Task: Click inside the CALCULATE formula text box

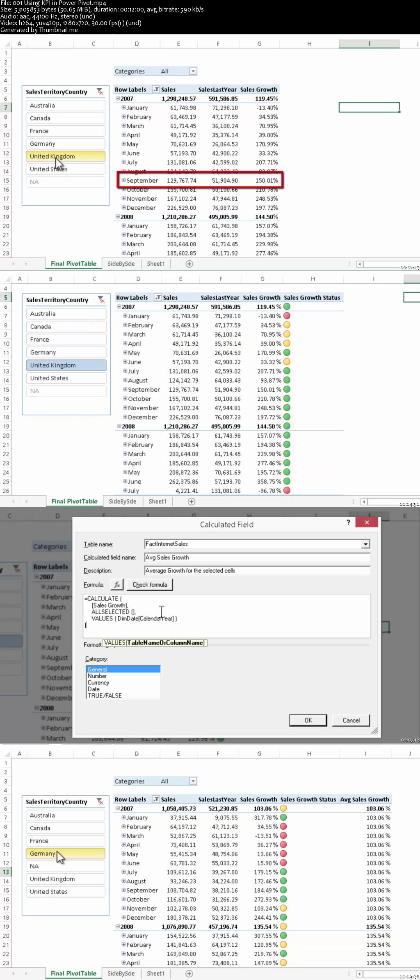Action: tap(227, 616)
